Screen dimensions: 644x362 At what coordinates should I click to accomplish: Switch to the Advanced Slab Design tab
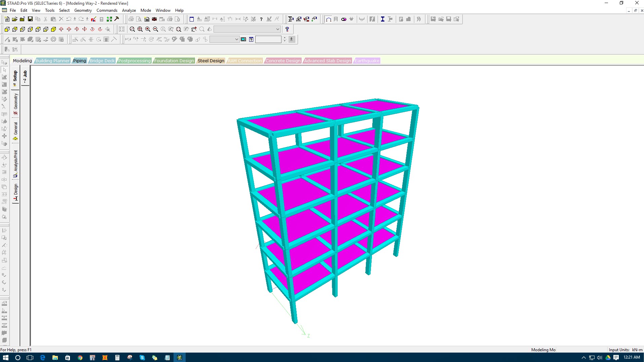(x=328, y=61)
